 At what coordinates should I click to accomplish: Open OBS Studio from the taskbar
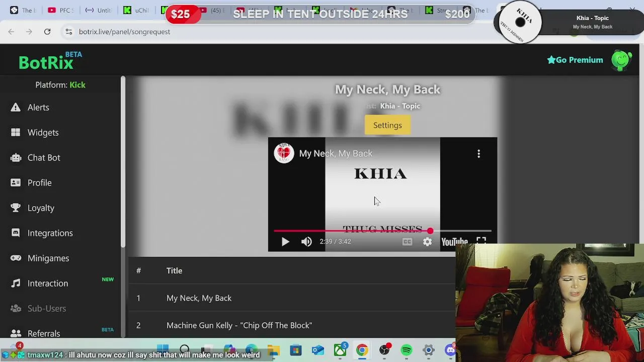pyautogui.click(x=384, y=350)
